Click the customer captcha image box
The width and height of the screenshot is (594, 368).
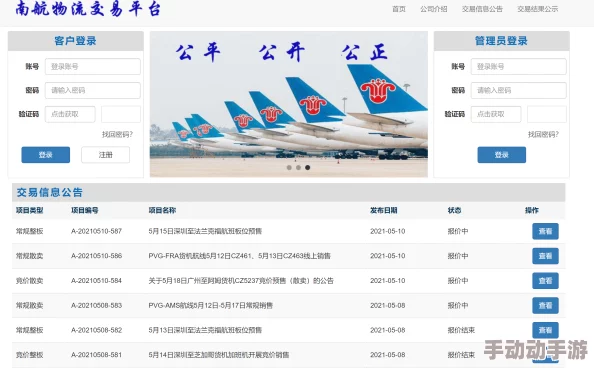point(121,114)
